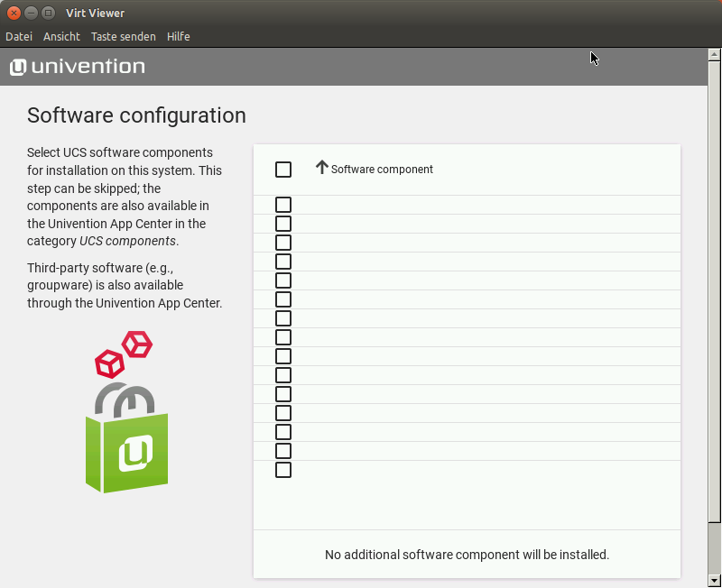Click the red cubes above the bag
Screen dimensions: 722x588
(124, 354)
